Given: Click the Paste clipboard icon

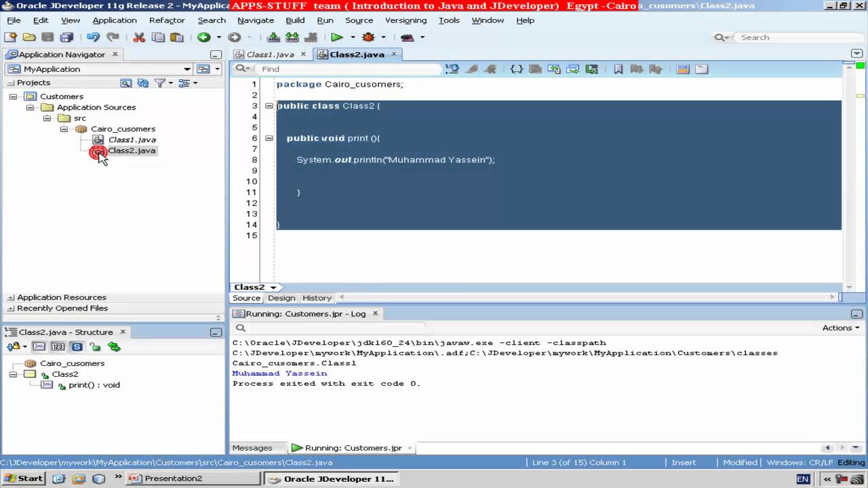Looking at the screenshot, I should [177, 37].
